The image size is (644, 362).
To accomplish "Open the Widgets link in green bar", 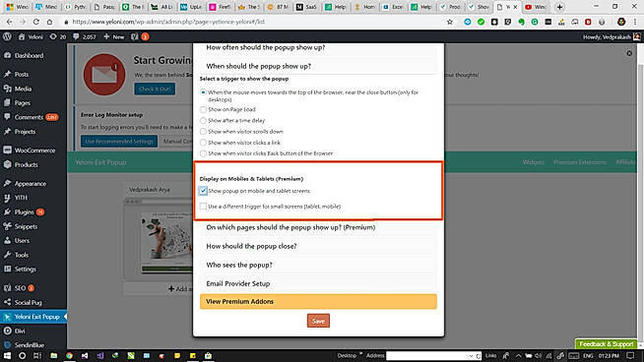I will point(533,162).
